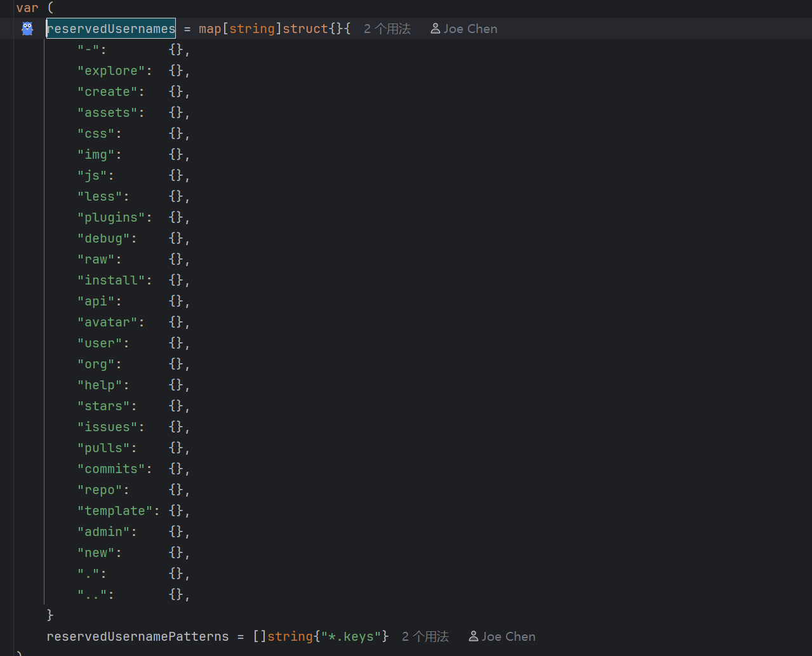Click the Go gopher gutter icon
This screenshot has height=656, width=812.
point(27,29)
